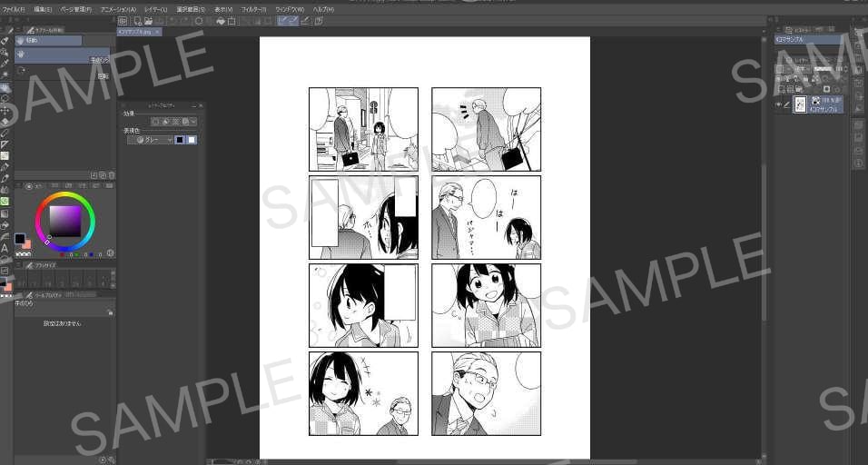
Task: Click the horizontal scrollbar below the canvas
Action: (517, 461)
